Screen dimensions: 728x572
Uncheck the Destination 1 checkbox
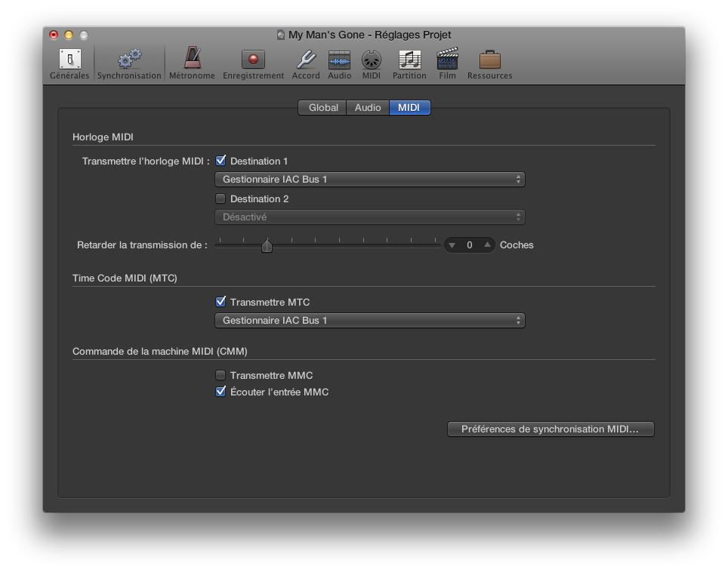tap(221, 161)
